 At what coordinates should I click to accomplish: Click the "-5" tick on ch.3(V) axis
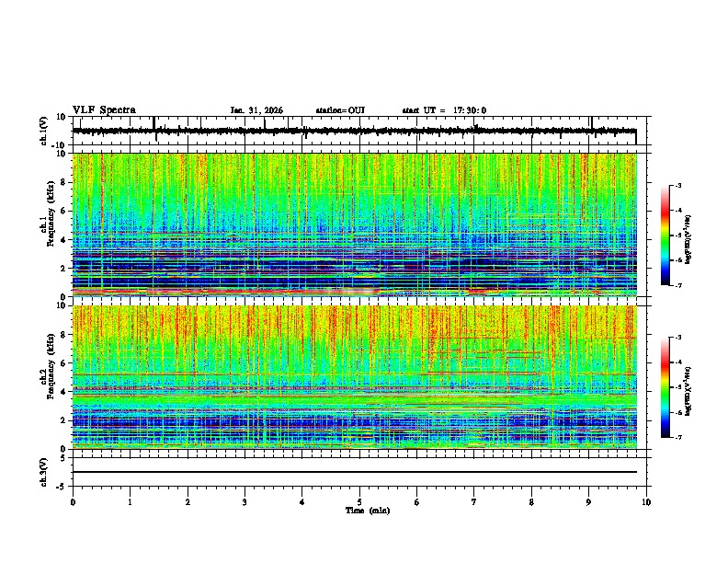point(63,487)
